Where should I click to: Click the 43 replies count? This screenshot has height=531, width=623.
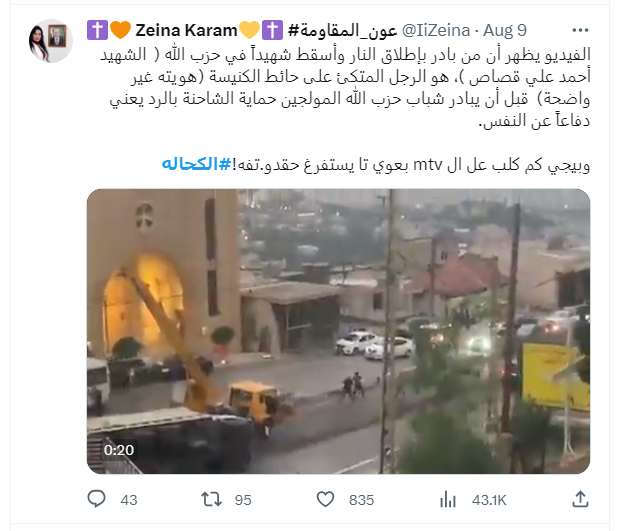point(129,500)
